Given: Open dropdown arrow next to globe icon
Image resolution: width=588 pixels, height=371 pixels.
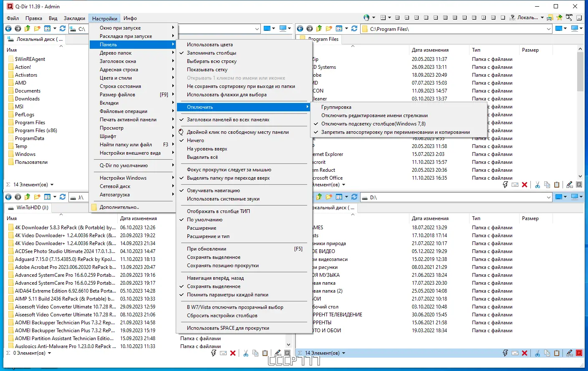Looking at the screenshot, I should pyautogui.click(x=373, y=18).
